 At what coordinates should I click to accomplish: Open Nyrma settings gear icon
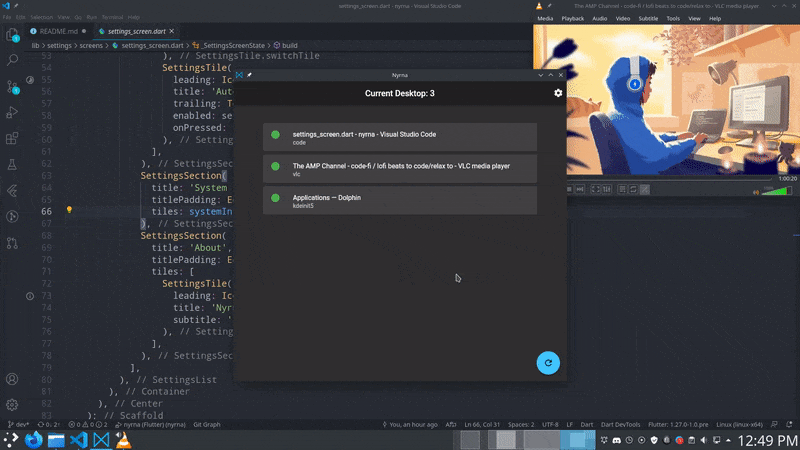tap(558, 93)
